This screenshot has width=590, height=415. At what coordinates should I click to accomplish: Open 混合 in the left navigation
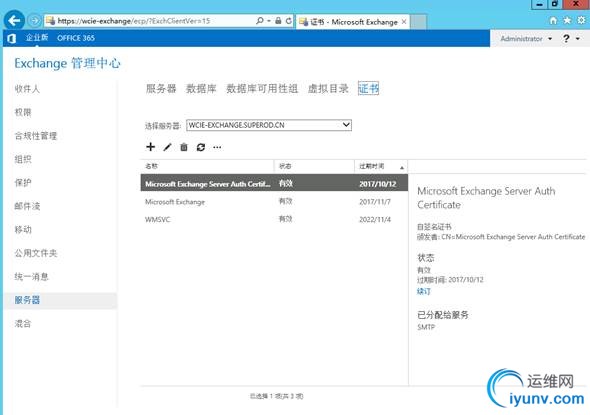(23, 324)
